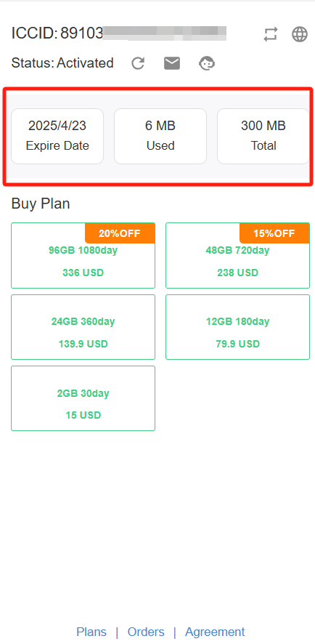315x644 pixels.
Task: Open the envelope mail icon
Action: [172, 63]
